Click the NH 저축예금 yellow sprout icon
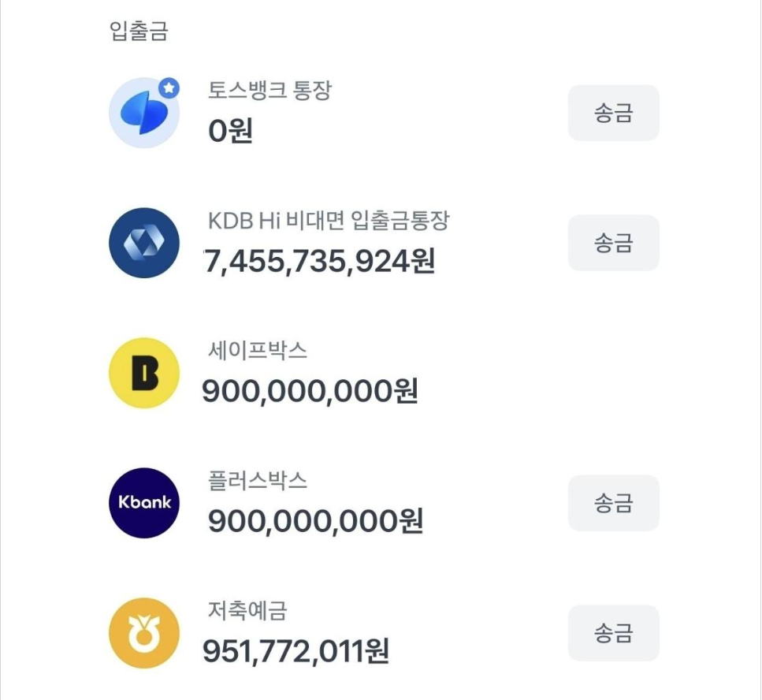762x700 pixels. 143,632
